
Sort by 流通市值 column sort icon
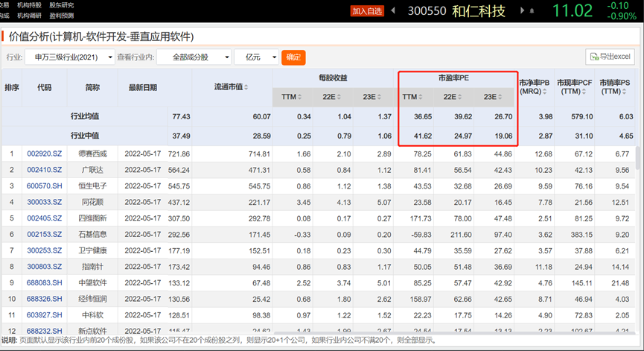click(246, 88)
